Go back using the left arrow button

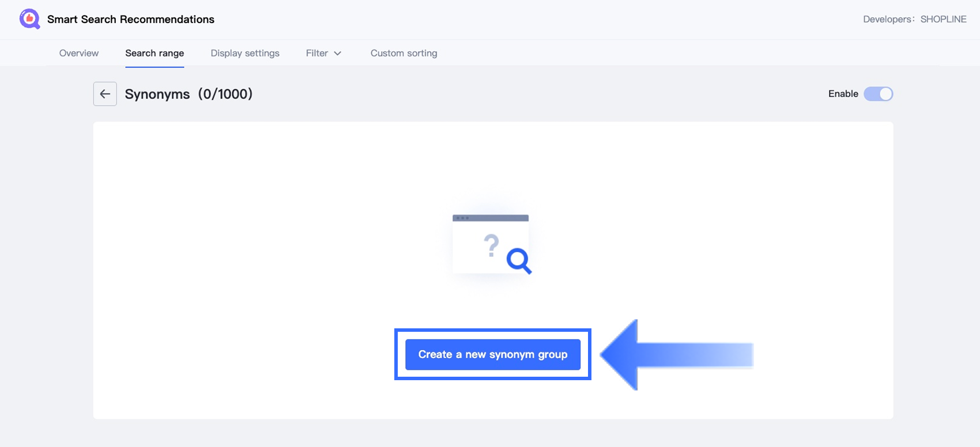[x=105, y=94]
